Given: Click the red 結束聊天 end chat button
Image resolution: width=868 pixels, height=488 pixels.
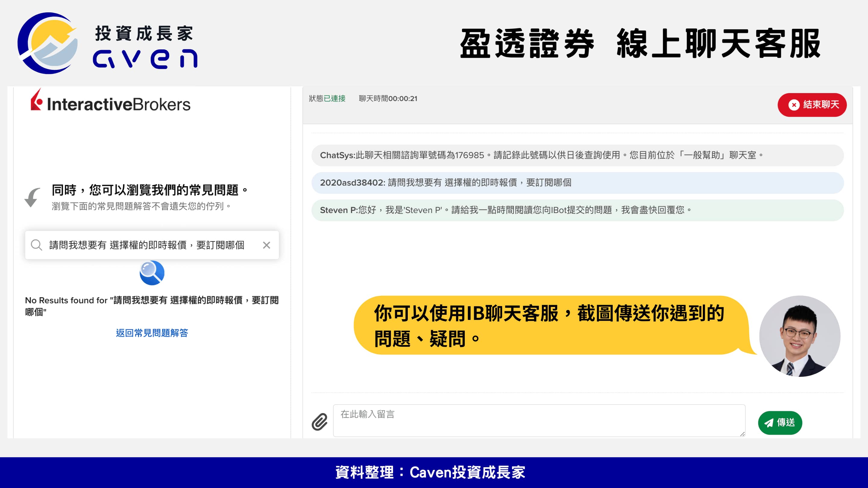Looking at the screenshot, I should click(812, 105).
